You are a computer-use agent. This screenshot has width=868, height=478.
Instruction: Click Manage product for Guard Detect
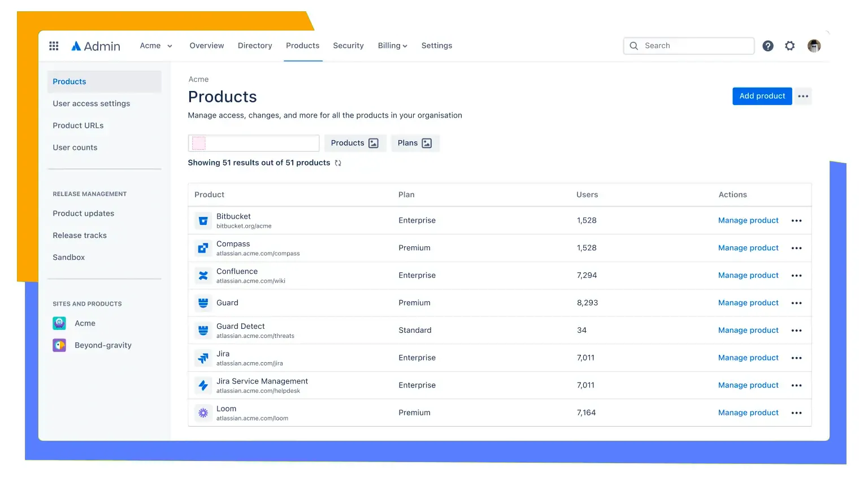(x=748, y=331)
